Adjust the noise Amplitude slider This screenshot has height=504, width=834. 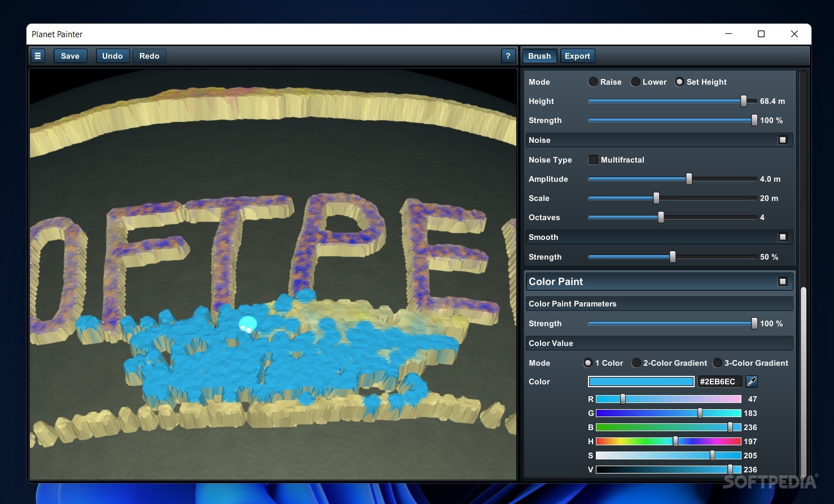672,179
